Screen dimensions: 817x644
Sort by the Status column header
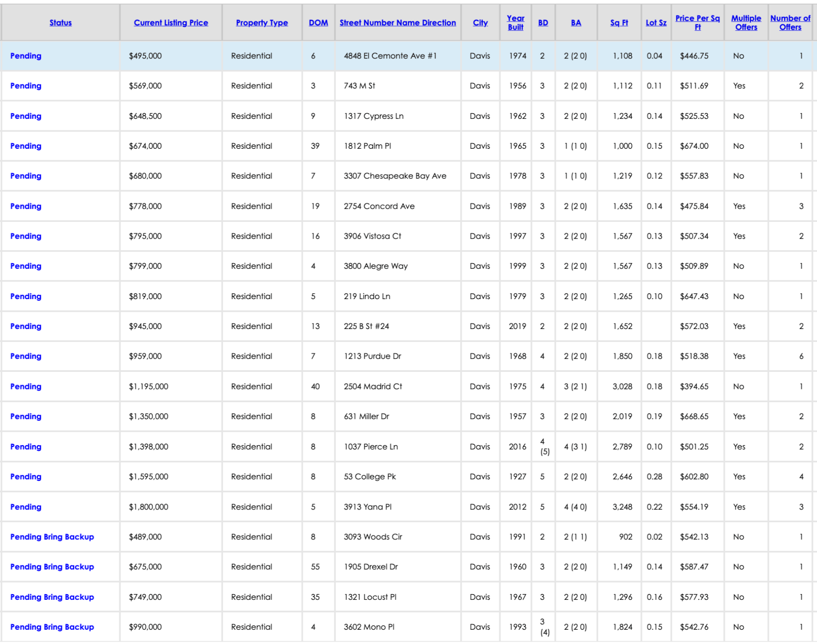(60, 23)
